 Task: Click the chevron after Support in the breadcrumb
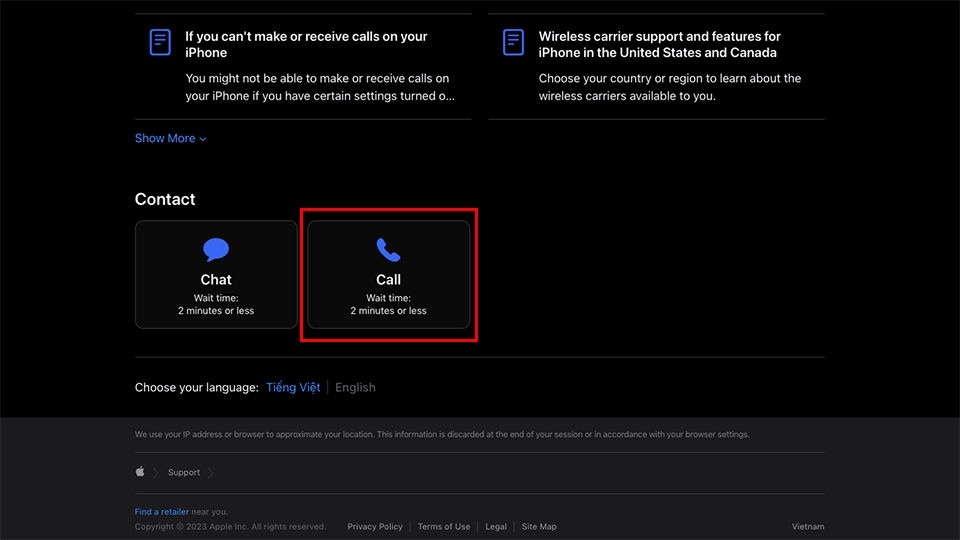coord(211,472)
